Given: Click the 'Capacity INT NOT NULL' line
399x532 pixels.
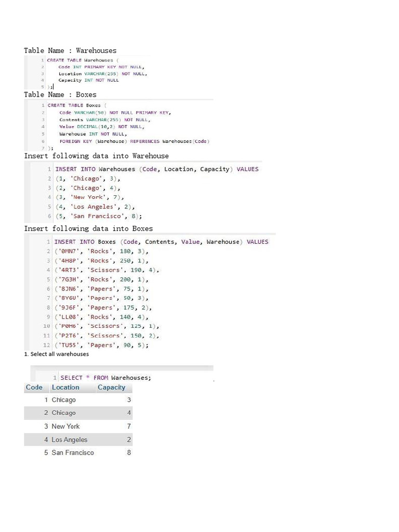Looking at the screenshot, I should (88, 81).
